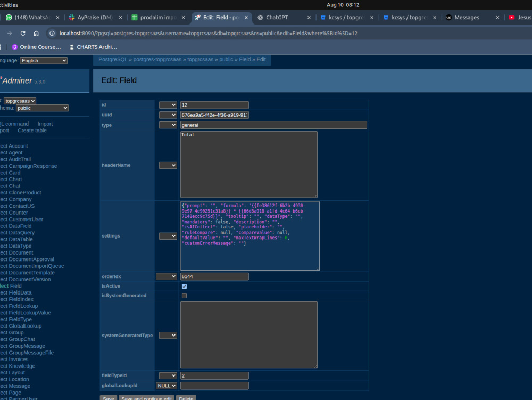The height and width of the screenshot is (400, 532).
Task: Open function dropdown for systemGeneratedType
Action: pos(168,335)
